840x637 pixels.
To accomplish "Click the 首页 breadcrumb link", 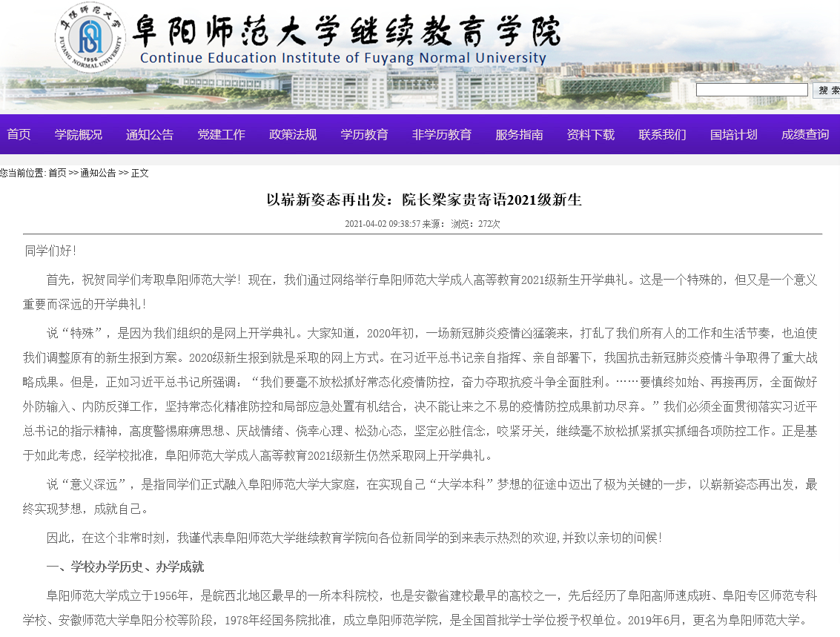I will point(57,173).
